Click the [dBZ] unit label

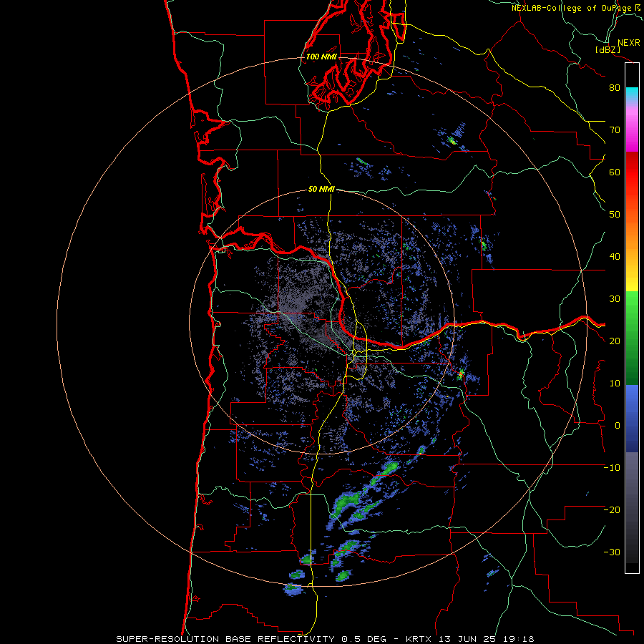pos(608,50)
